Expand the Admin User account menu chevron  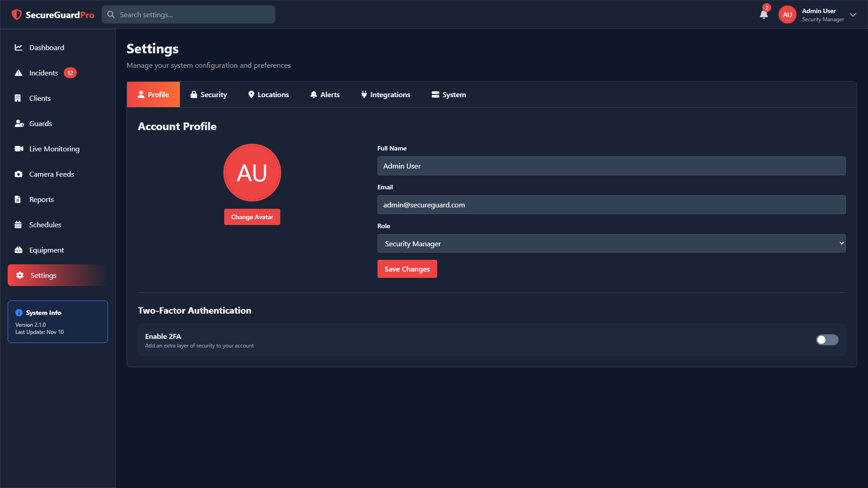click(853, 15)
